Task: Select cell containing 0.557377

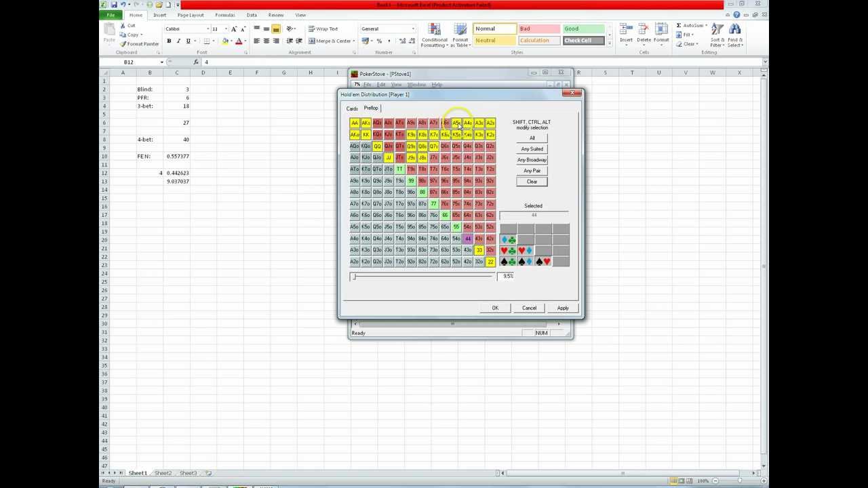Action: (177, 157)
